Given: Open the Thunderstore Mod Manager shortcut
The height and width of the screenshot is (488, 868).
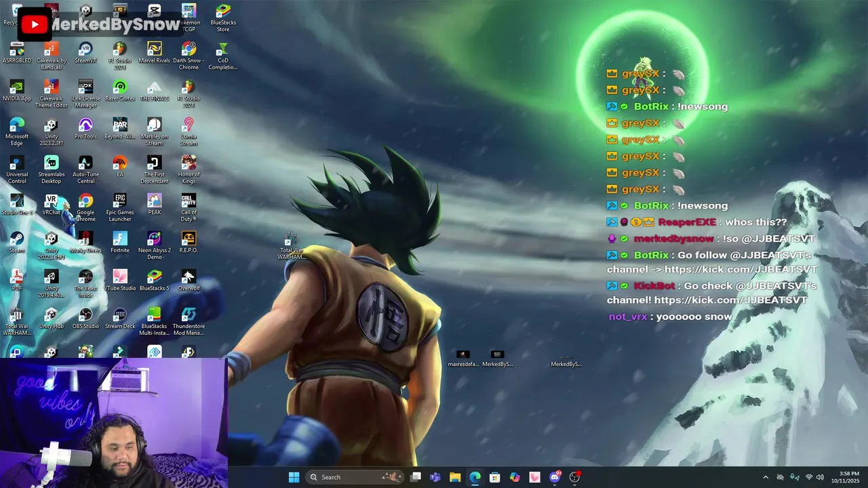Looking at the screenshot, I should tap(189, 321).
